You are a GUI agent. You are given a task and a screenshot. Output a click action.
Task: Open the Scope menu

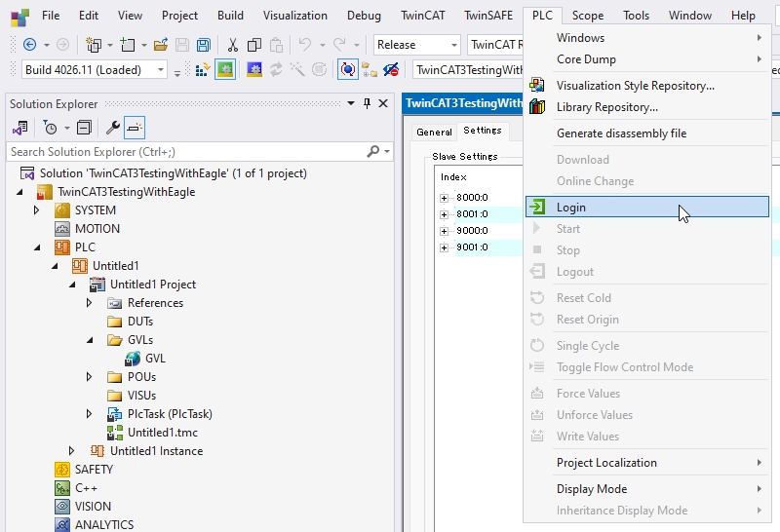tap(588, 16)
